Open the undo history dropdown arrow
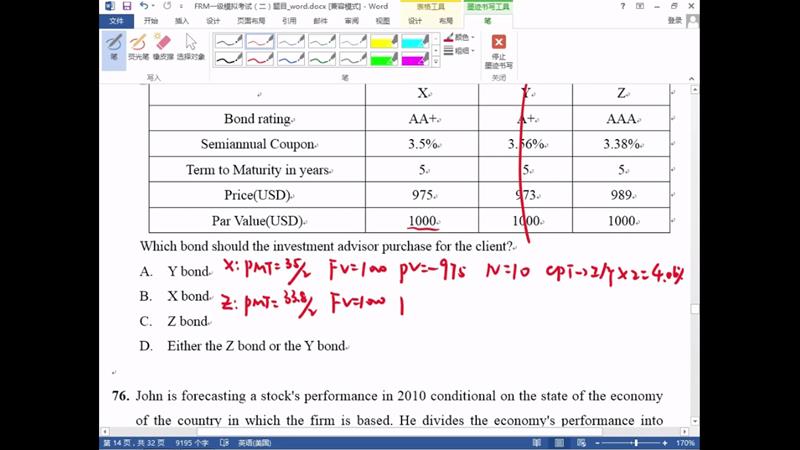This screenshot has width=800, height=450. pyautogui.click(x=153, y=6)
